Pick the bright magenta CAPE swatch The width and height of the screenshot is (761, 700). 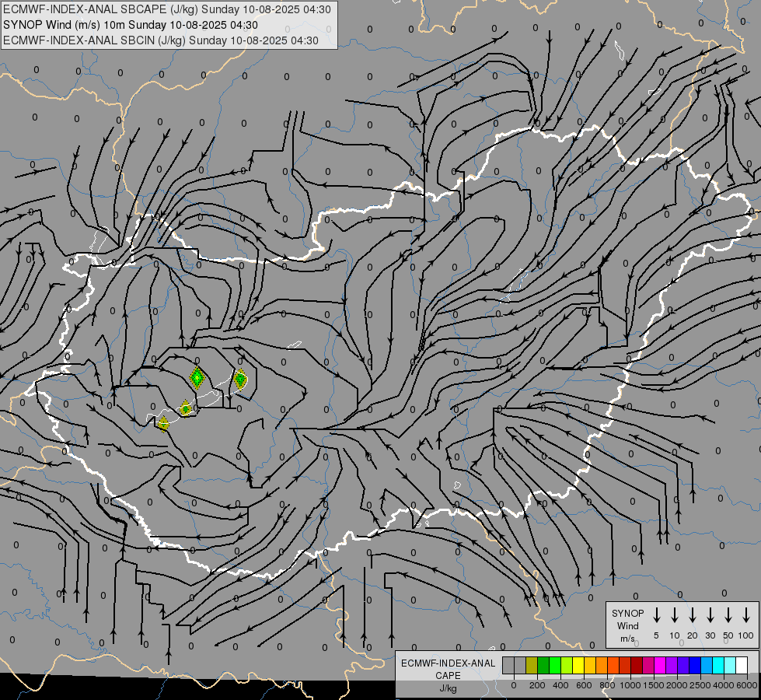[660, 665]
